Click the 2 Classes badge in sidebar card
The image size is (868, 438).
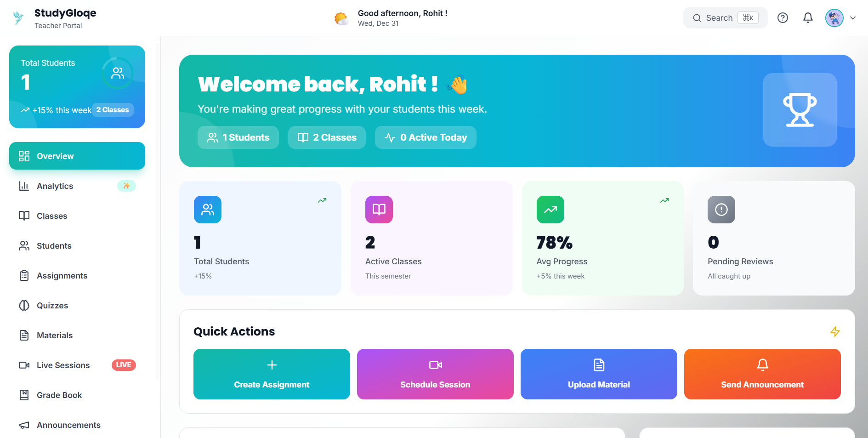pos(113,110)
